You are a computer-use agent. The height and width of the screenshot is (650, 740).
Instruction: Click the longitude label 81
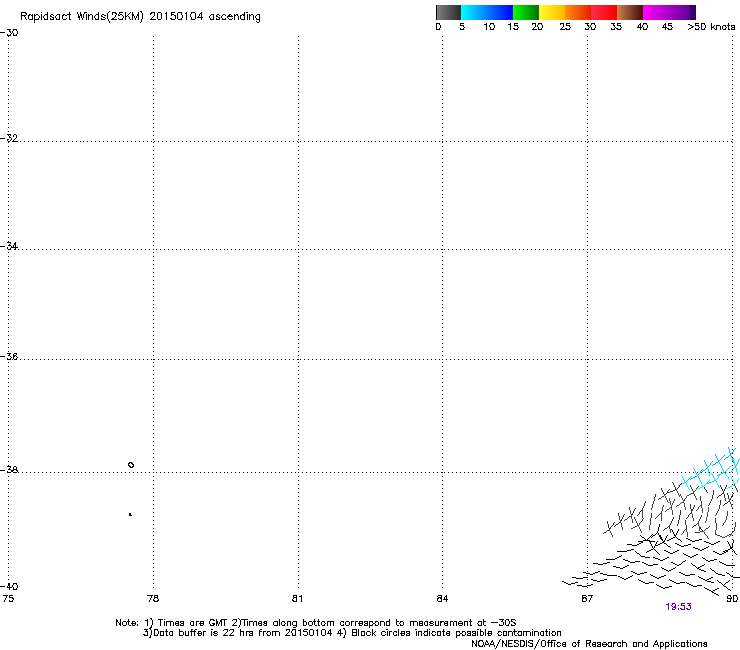[297, 599]
